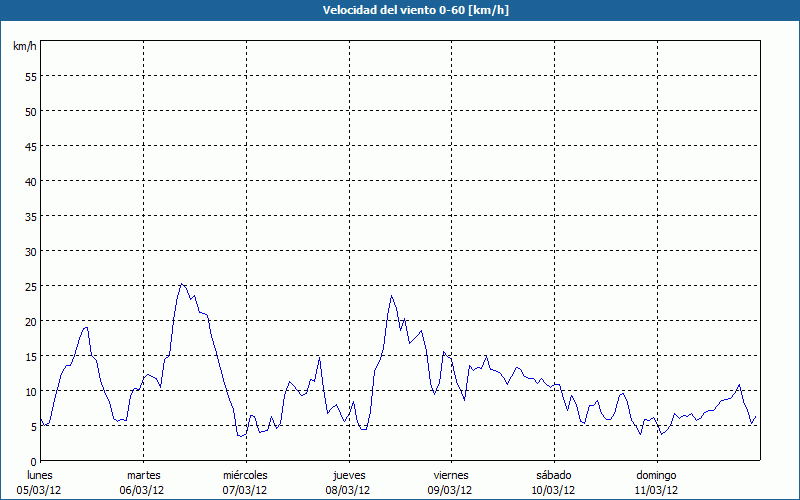Screen dimensions: 800x500
Task: Click the 40 label on the vertical axis
Action: [30, 181]
